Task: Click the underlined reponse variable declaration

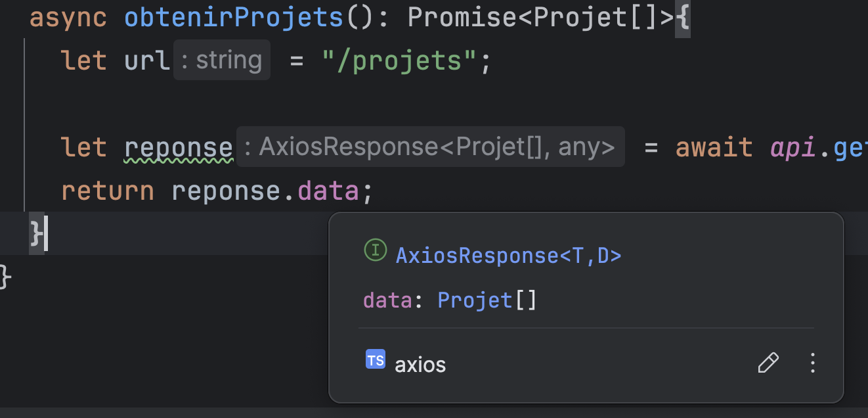Action: click(179, 147)
